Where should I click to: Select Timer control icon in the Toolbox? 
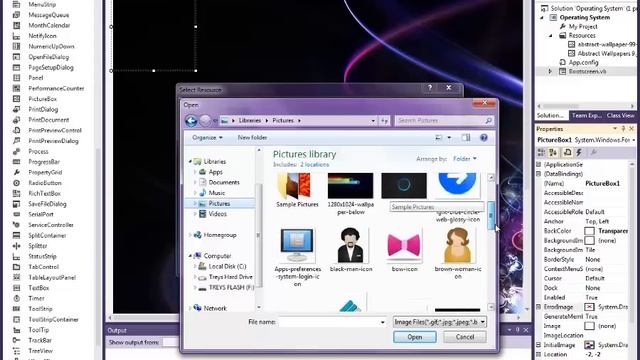(16, 298)
